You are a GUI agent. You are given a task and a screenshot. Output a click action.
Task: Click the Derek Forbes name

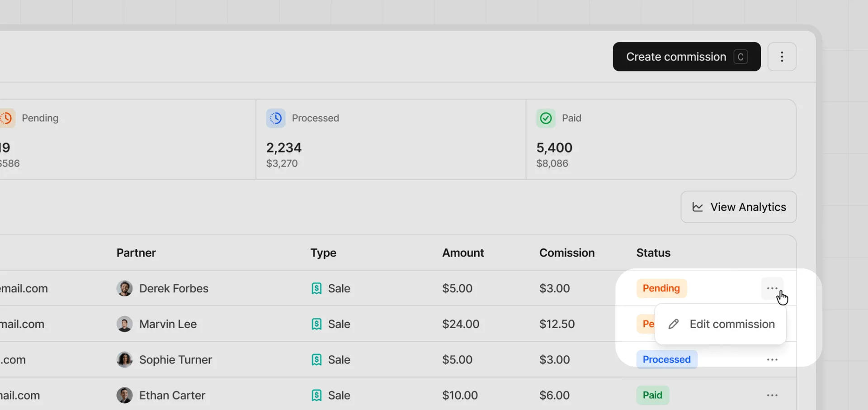point(174,288)
